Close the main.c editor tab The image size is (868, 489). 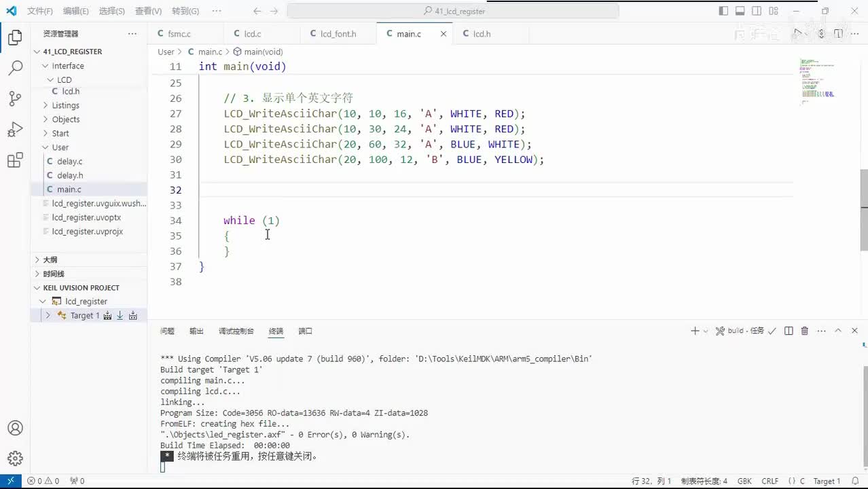pyautogui.click(x=444, y=33)
